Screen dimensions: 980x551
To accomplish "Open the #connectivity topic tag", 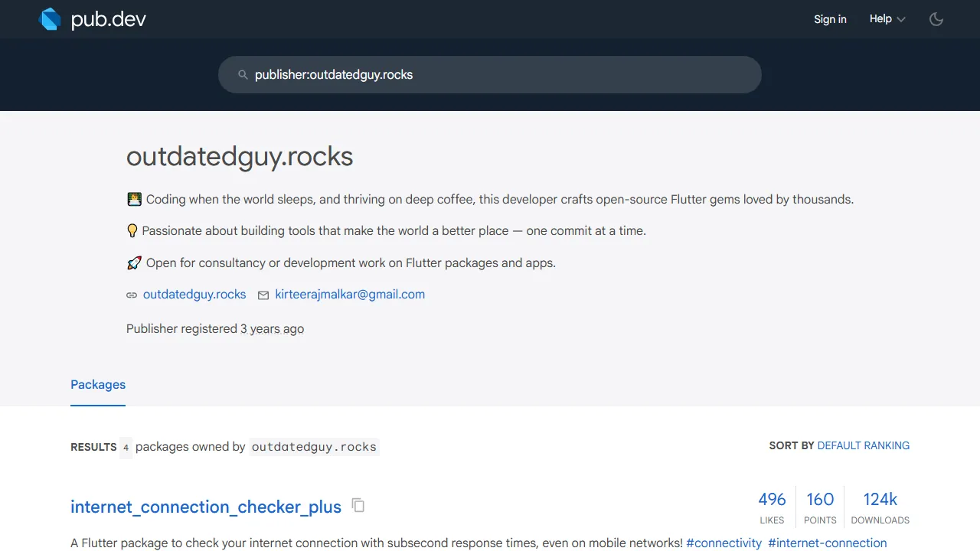I will pyautogui.click(x=724, y=543).
